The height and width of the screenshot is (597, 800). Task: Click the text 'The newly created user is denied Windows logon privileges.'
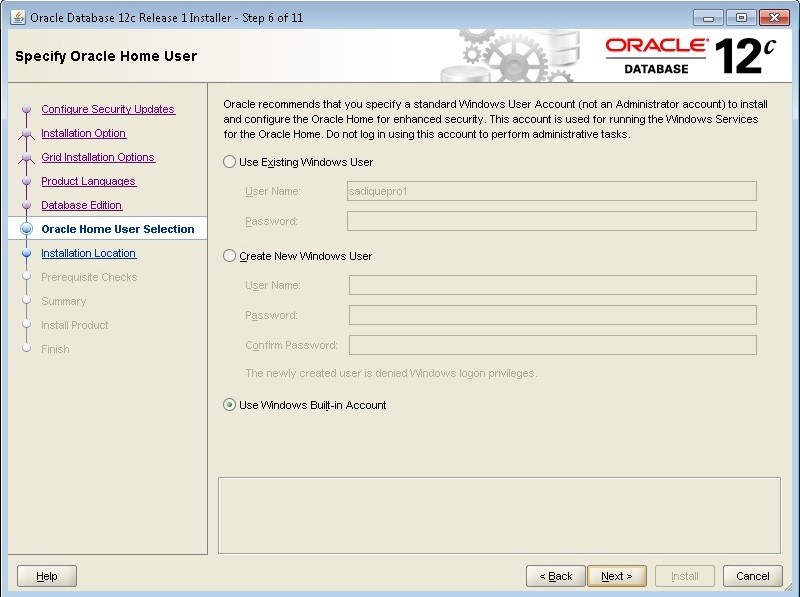tap(391, 374)
